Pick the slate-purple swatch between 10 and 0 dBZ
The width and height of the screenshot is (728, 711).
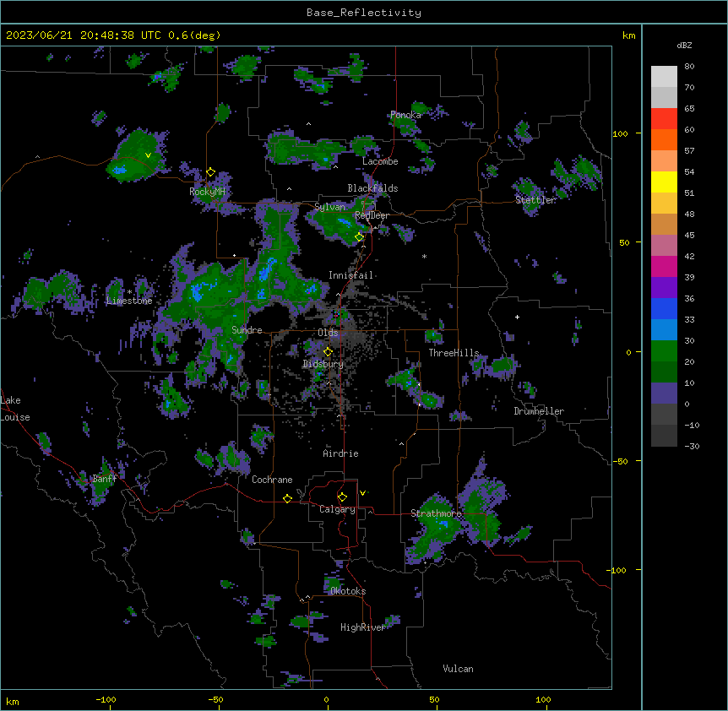[664, 393]
